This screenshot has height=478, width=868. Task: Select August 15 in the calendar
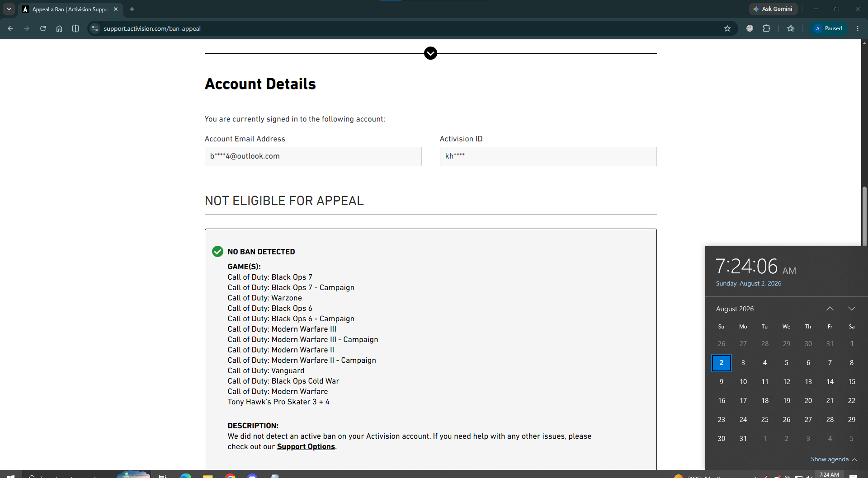point(852,382)
